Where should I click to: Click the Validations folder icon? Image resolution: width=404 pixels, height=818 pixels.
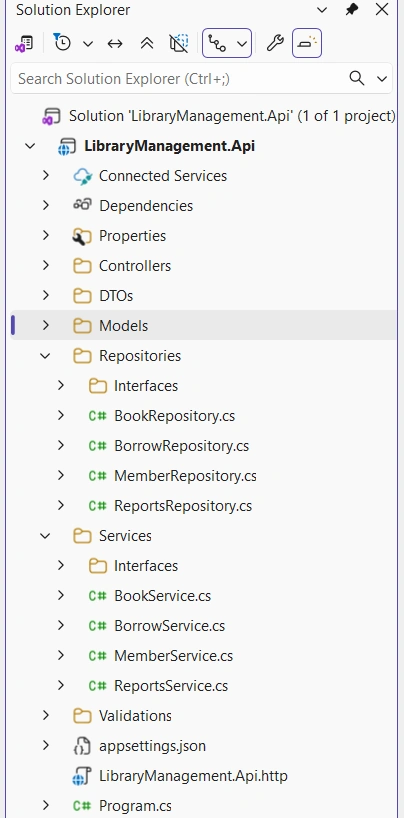82,716
